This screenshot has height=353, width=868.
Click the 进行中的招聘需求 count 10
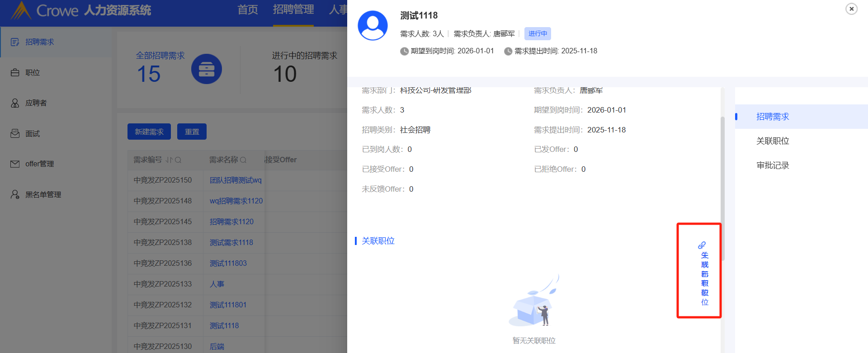285,74
